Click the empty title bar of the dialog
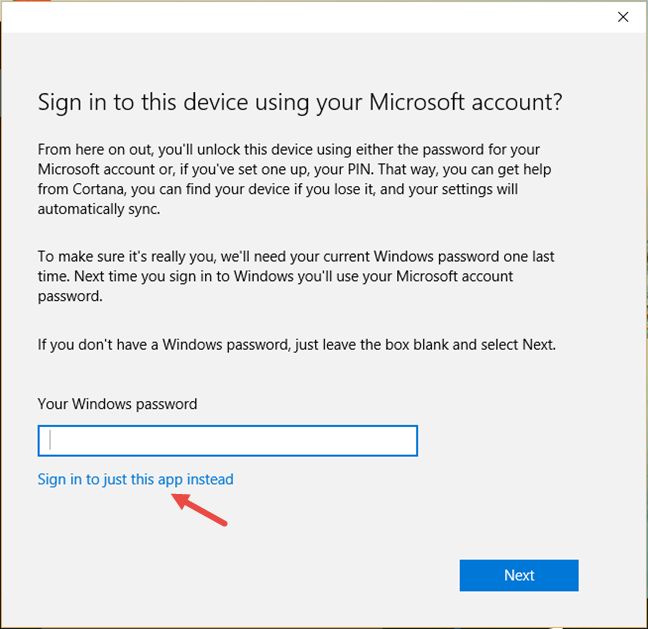 300,16
